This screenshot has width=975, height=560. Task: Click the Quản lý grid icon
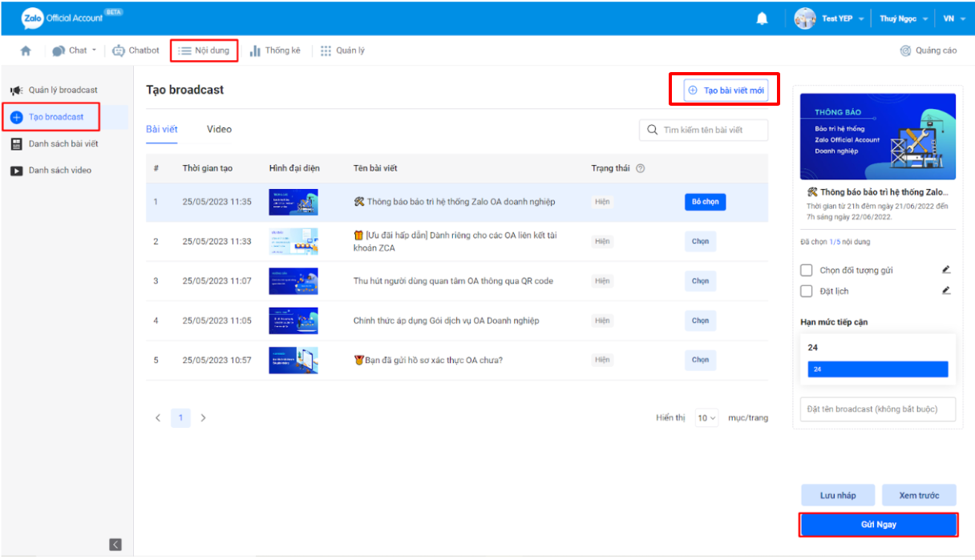(x=326, y=50)
